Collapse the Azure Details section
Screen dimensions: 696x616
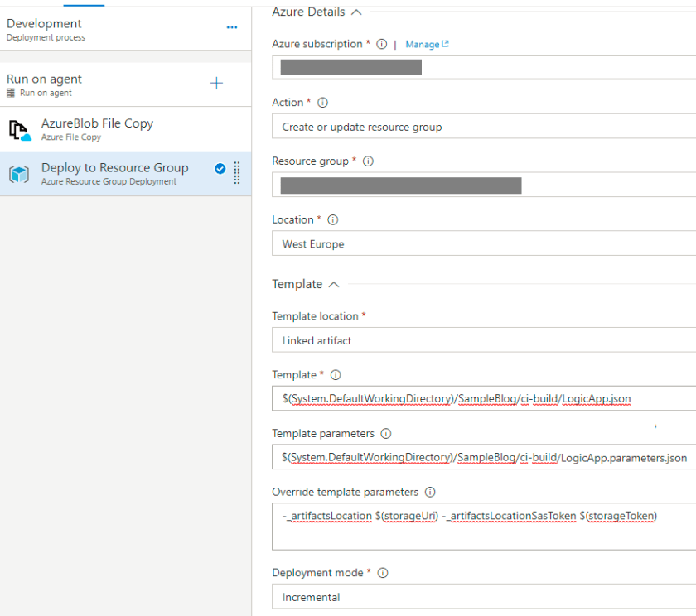point(356,12)
